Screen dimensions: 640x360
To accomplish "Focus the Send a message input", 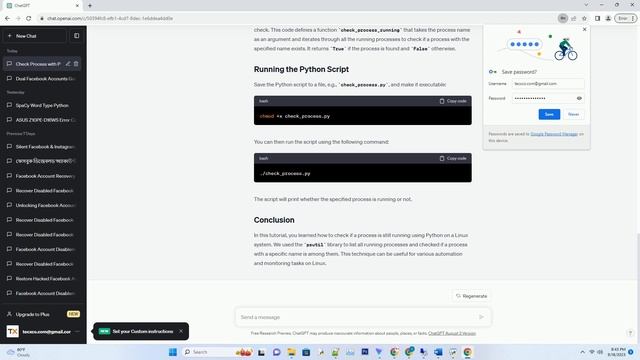I will (x=357, y=317).
